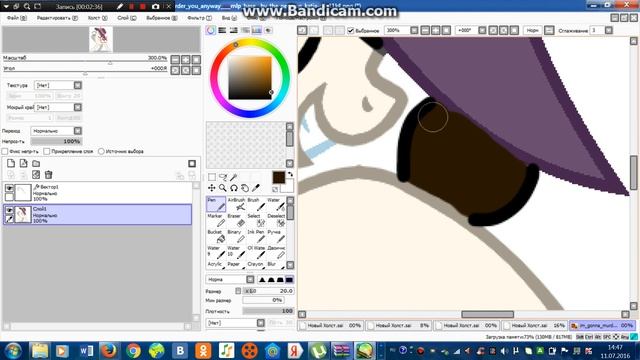The height and width of the screenshot is (360, 640).
Task: Select the Слой1 layer row
Action: (x=98, y=215)
